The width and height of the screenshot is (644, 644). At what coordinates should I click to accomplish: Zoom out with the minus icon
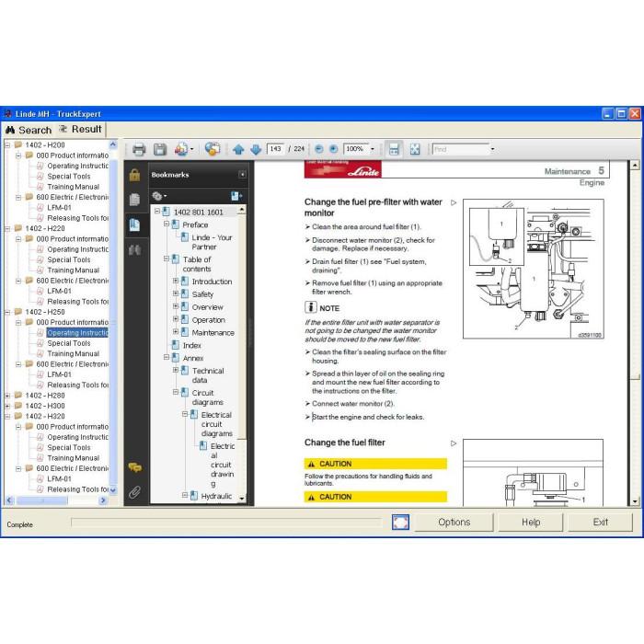[318, 149]
